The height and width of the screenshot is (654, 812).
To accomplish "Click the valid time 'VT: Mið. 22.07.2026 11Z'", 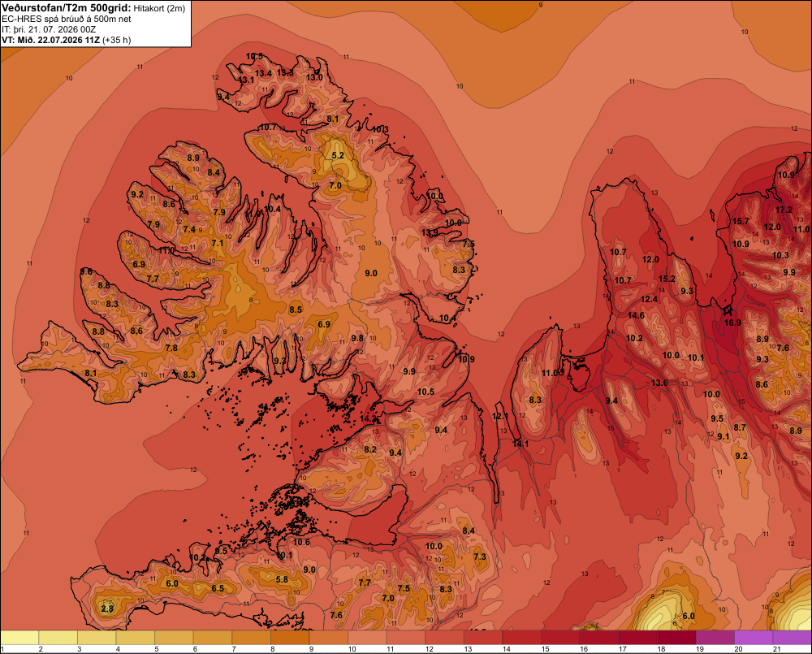I will pyautogui.click(x=50, y=40).
